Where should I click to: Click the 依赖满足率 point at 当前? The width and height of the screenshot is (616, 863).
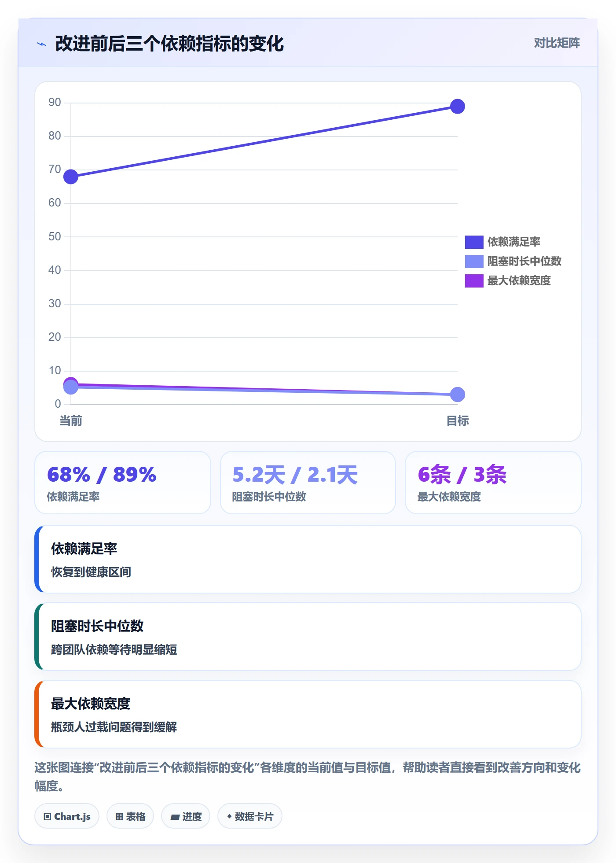click(x=71, y=177)
